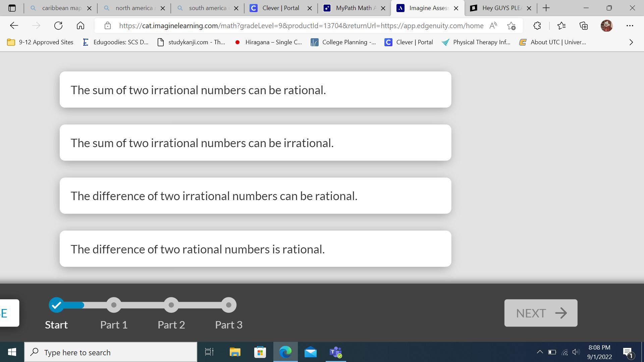Add page to favorites star icon

click(x=511, y=25)
